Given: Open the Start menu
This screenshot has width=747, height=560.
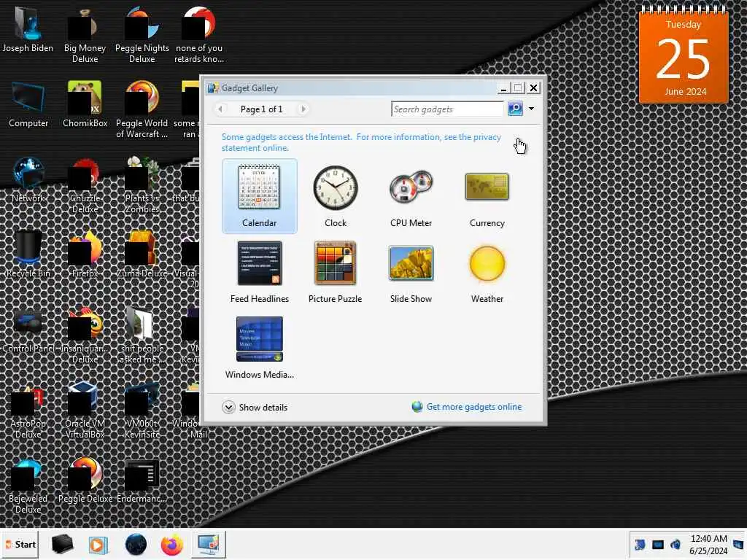Looking at the screenshot, I should coord(20,544).
